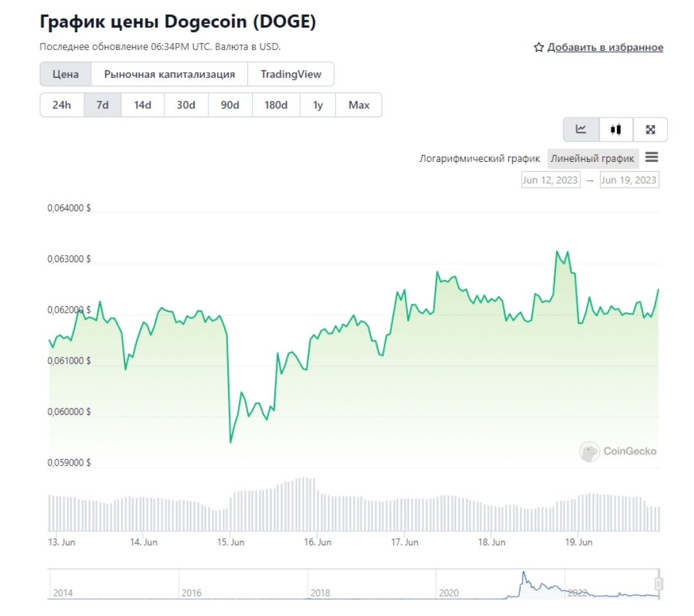Enable Логарифмический график scale
This screenshot has height=616, width=694.
480,159
